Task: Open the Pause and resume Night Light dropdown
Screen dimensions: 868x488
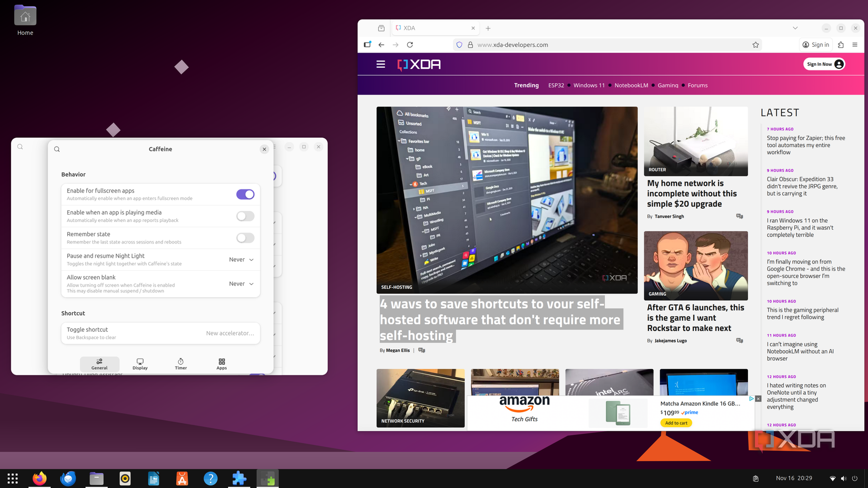Action: point(241,260)
